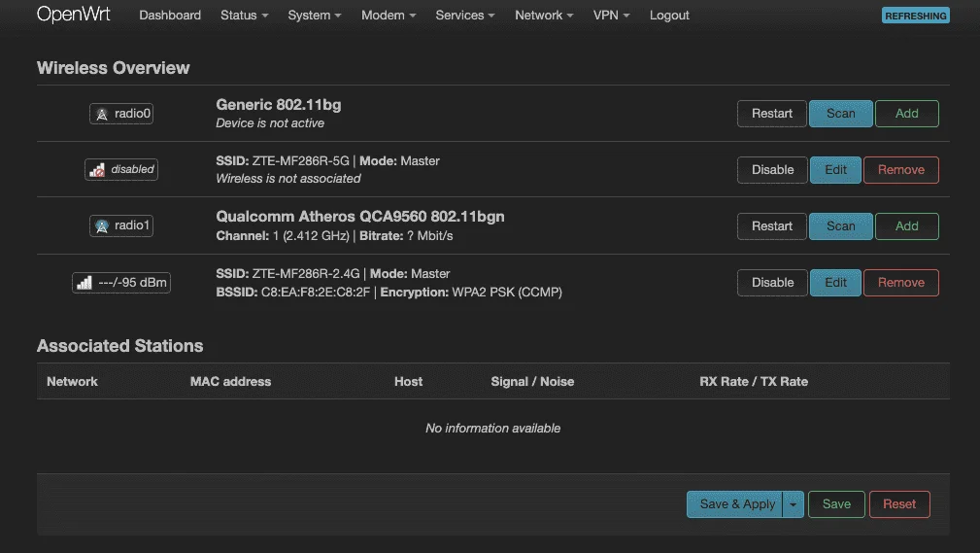Click the -95 dBm signal strength badge

(x=121, y=283)
